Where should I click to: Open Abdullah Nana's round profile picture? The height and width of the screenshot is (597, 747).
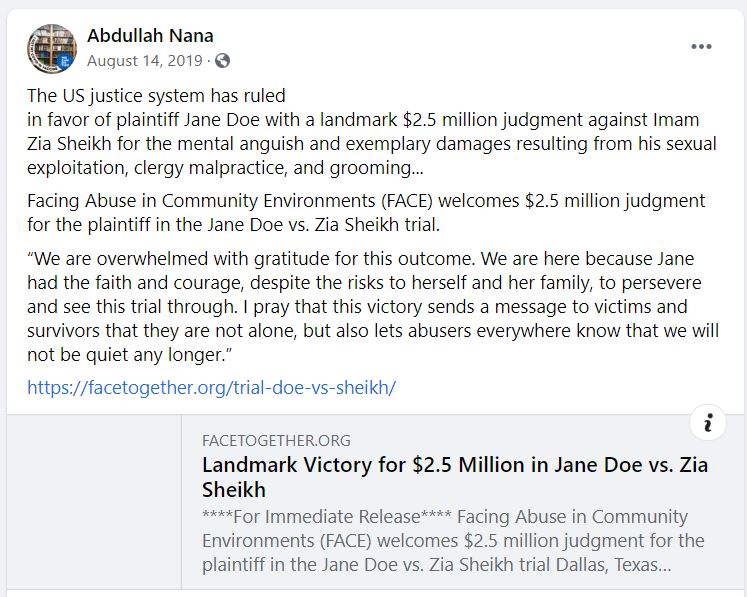click(x=52, y=49)
